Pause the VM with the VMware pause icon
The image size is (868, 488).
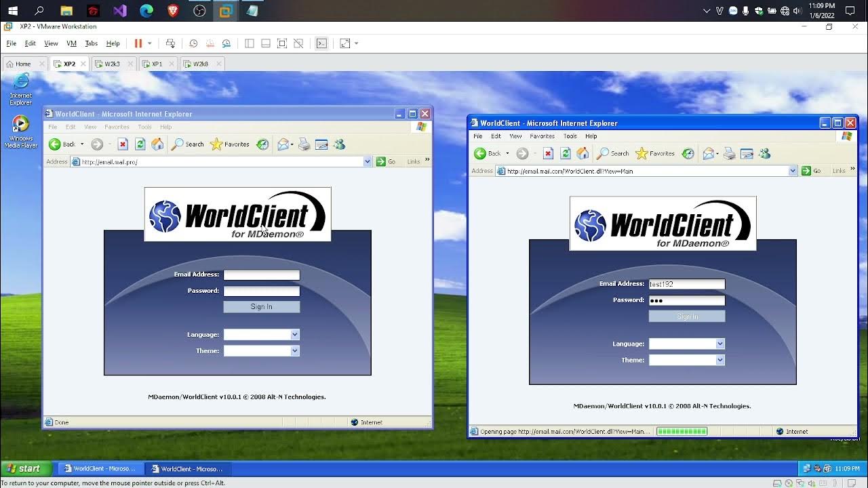(138, 43)
